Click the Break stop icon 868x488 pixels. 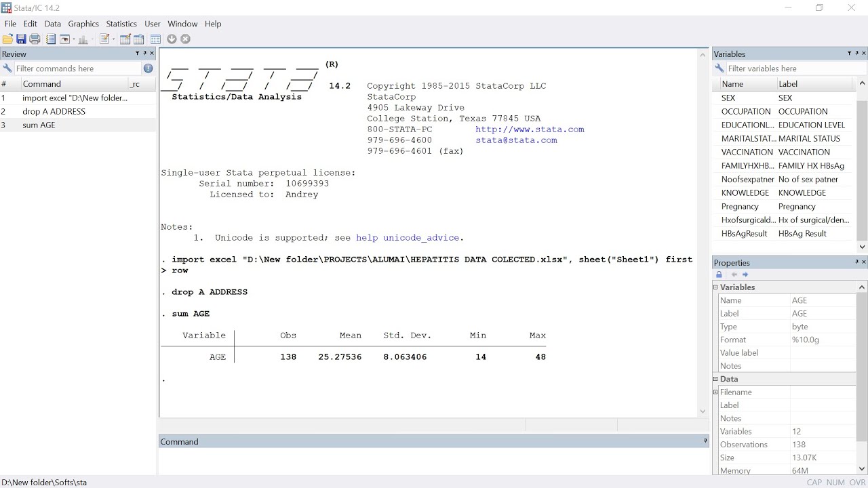185,39
